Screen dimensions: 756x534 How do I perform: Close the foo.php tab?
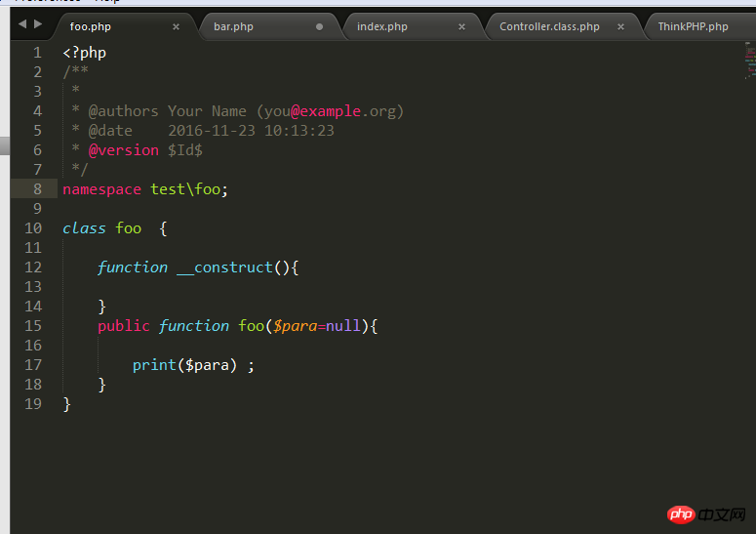176,26
